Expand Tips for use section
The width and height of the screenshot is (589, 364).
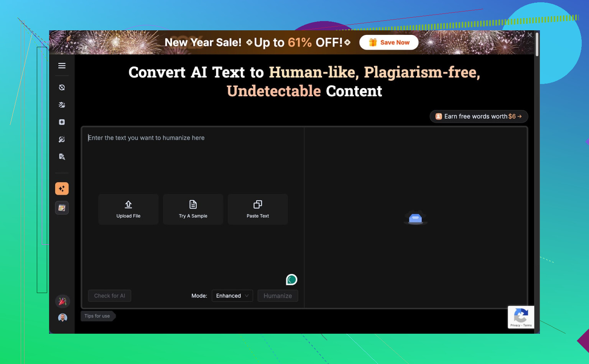click(97, 316)
